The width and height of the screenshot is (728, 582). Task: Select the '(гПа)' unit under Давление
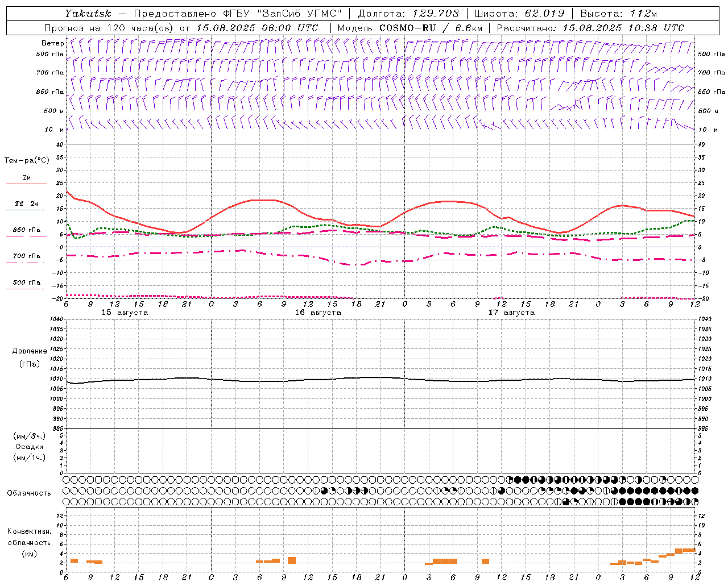coord(30,364)
